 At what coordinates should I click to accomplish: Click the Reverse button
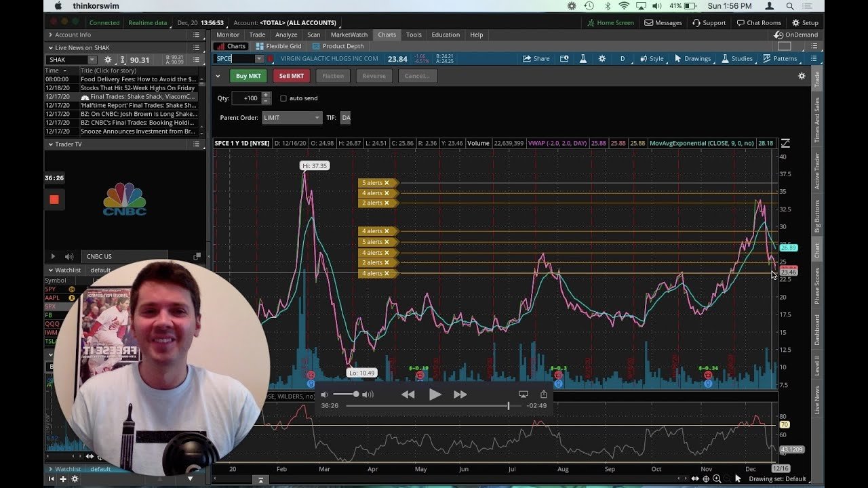pos(374,76)
